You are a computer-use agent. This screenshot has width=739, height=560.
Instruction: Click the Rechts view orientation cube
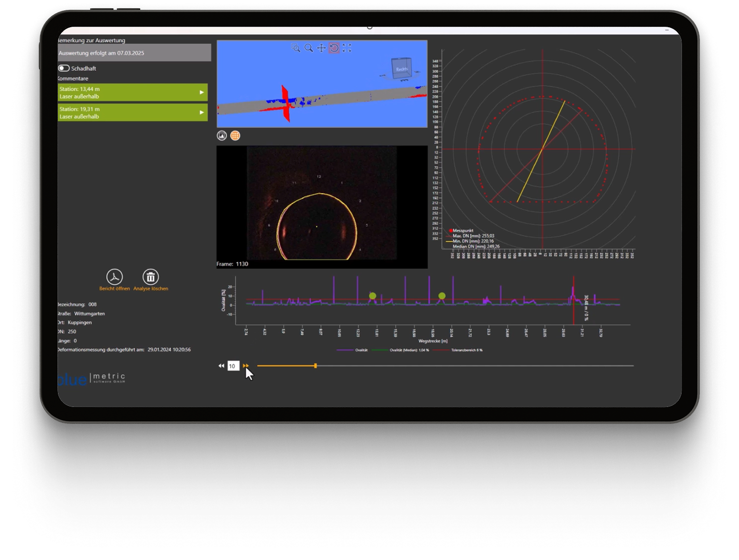[401, 69]
